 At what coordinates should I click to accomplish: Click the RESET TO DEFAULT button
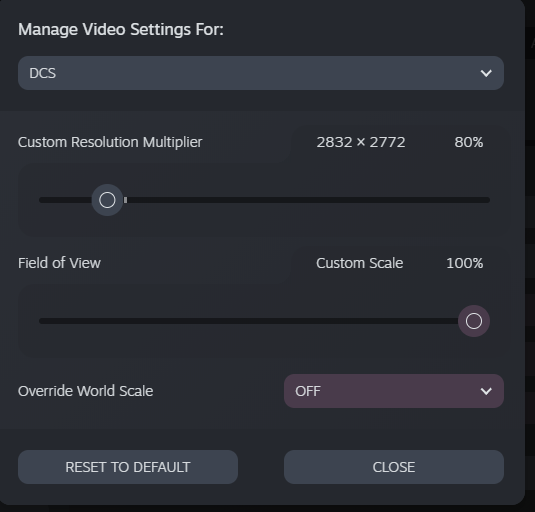click(x=128, y=467)
